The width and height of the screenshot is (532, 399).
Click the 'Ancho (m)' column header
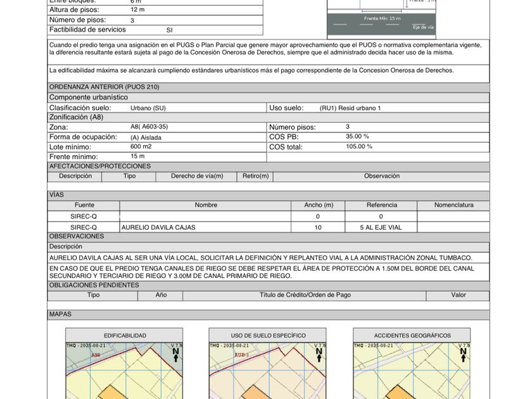pos(319,205)
